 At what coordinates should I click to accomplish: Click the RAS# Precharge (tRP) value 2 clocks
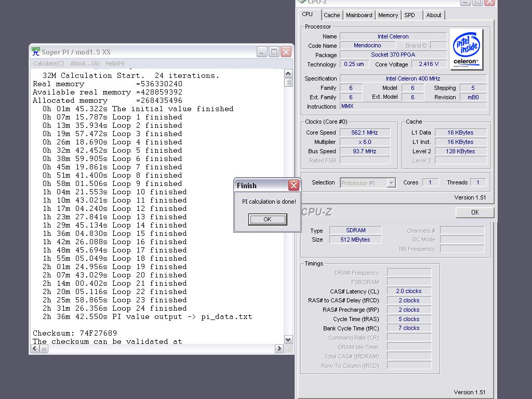point(409,310)
